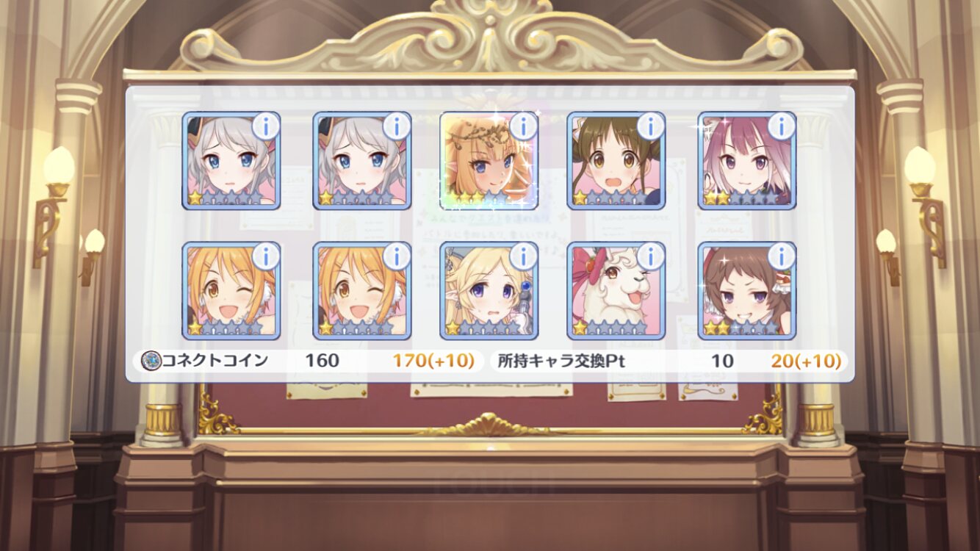Screen dimensions: 980x551
Task: Tap info icon on second silver-haired card
Action: (397, 126)
